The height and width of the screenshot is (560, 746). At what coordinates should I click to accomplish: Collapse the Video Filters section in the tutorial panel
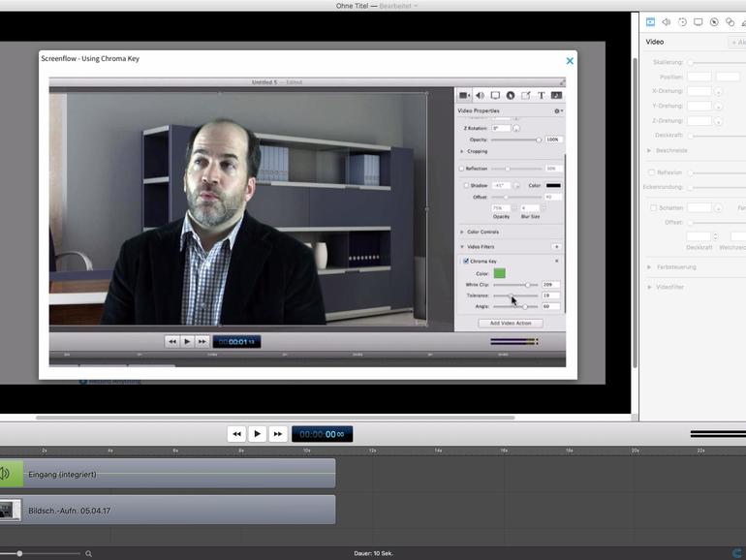point(461,246)
